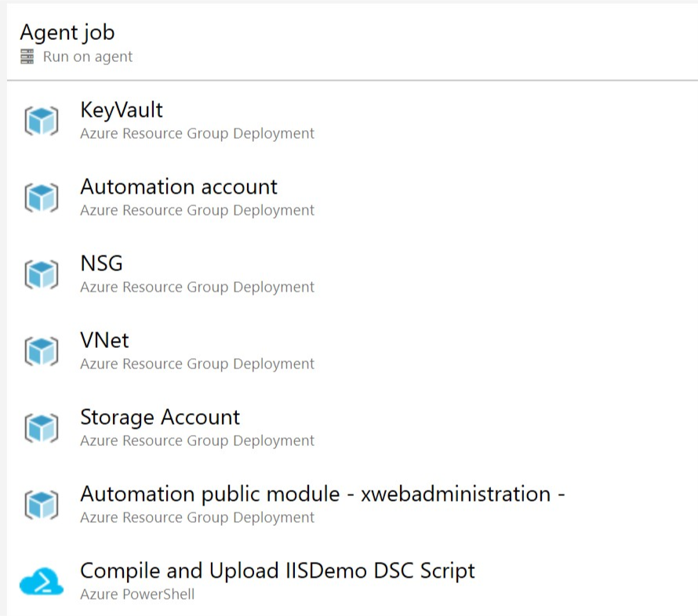
Task: Click the Azure PowerShell cloud icon
Action: tap(41, 582)
